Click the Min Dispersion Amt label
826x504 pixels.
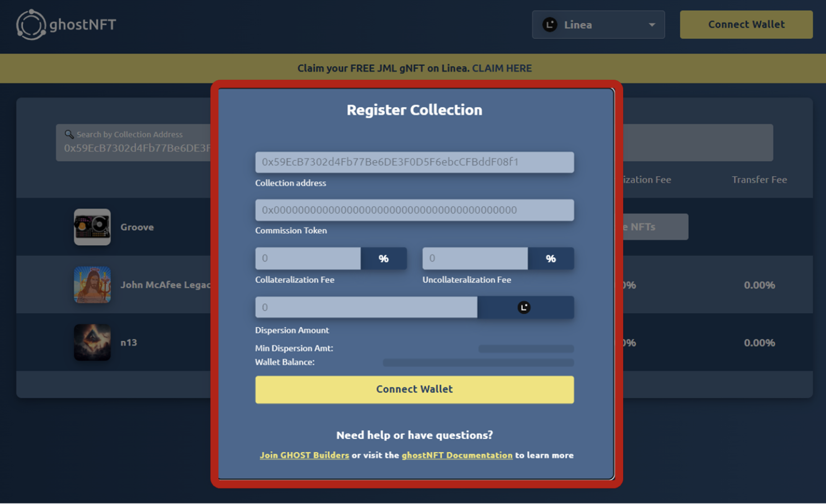pos(294,348)
